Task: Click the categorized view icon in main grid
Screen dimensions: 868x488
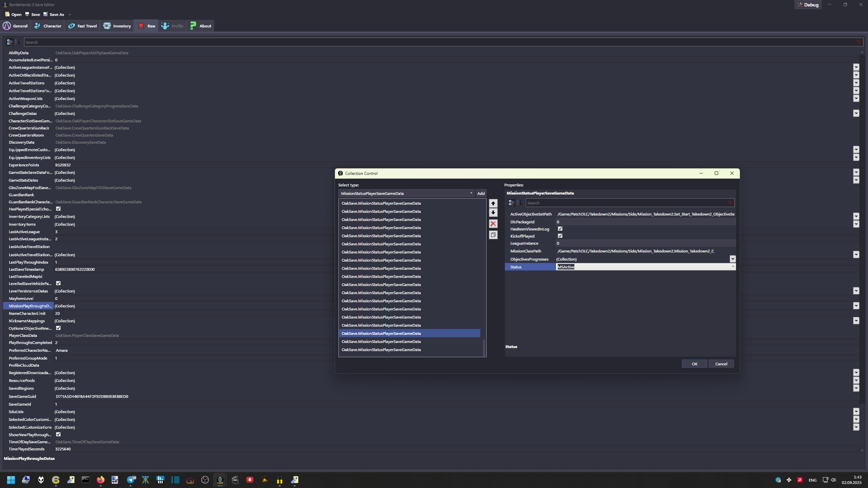Action: [x=9, y=42]
